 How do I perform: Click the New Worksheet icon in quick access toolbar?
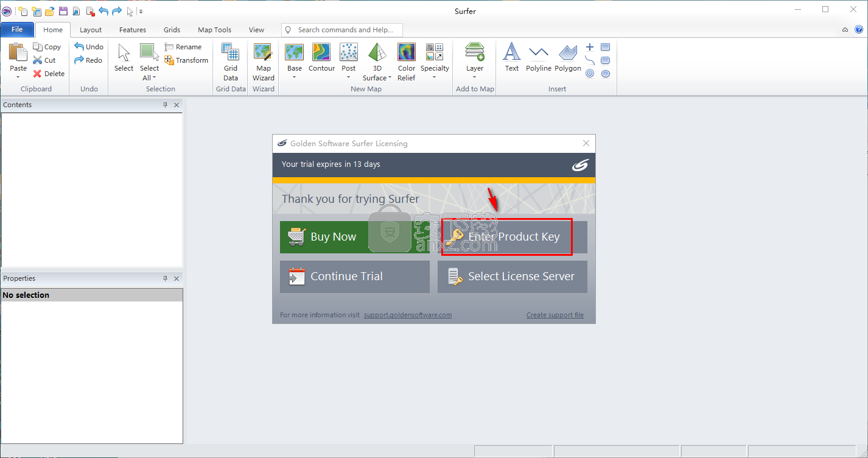tap(37, 11)
